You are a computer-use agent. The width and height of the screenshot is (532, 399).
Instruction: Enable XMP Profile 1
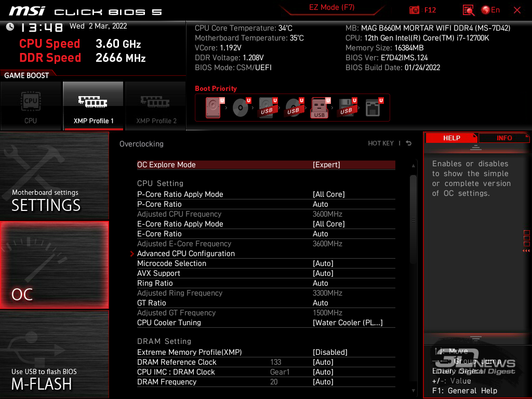(x=94, y=106)
